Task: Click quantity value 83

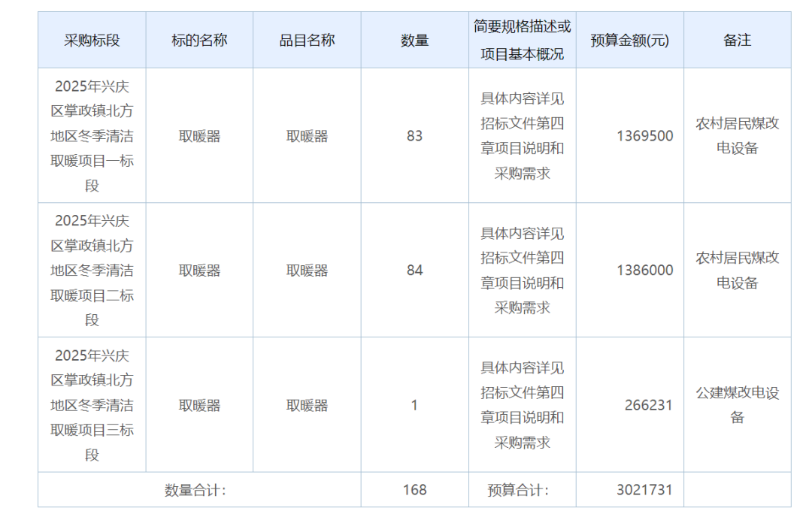Action: (x=415, y=135)
